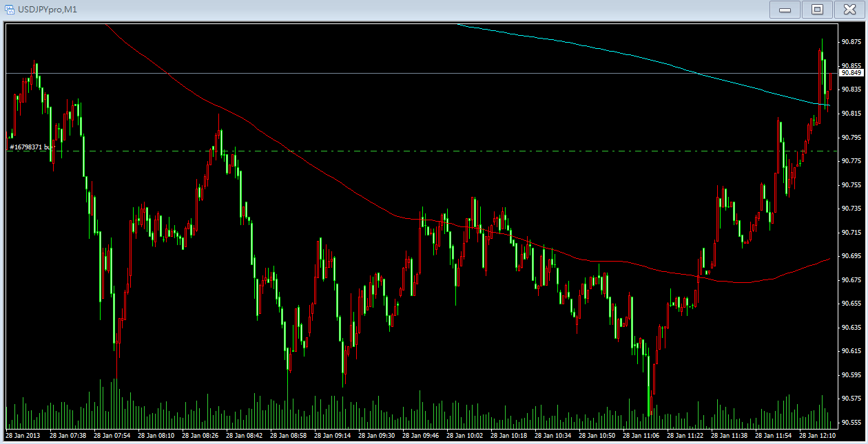The image size is (868, 444).
Task: Click the 28 Jan 12:10 time label
Action: (818, 436)
